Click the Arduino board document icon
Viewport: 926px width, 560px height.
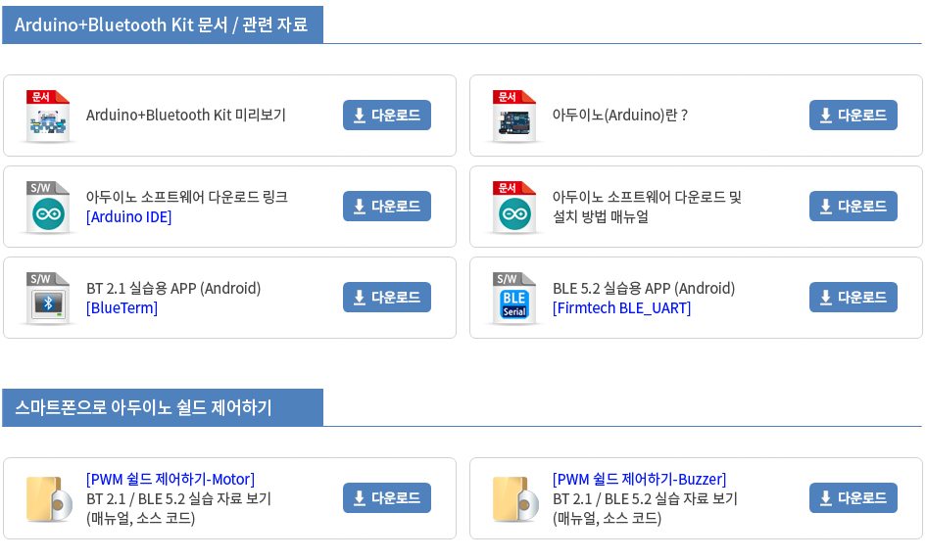click(514, 116)
